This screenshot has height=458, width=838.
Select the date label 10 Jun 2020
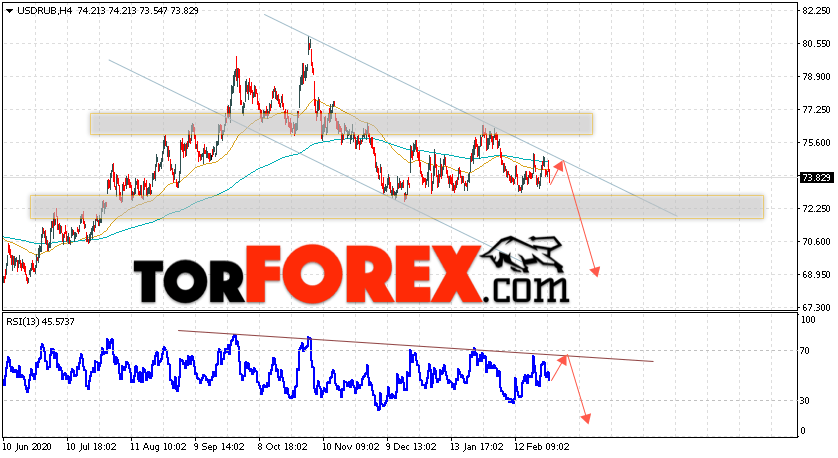click(x=25, y=447)
